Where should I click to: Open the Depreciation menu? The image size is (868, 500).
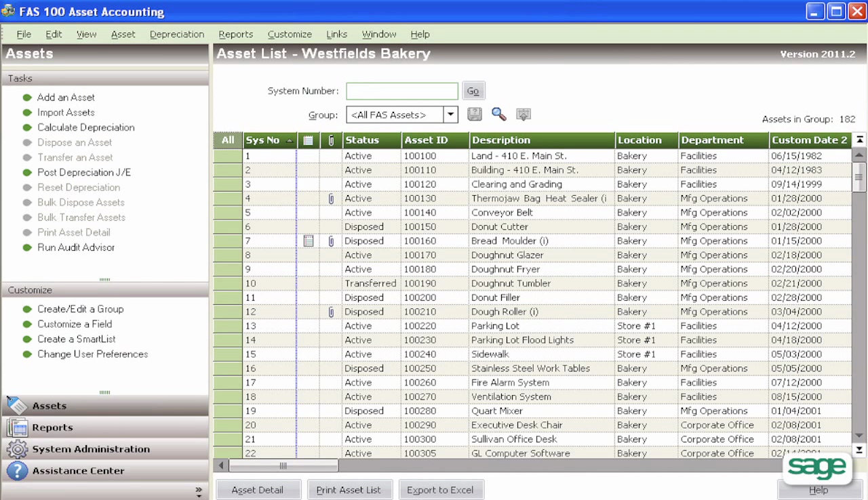pyautogui.click(x=177, y=34)
